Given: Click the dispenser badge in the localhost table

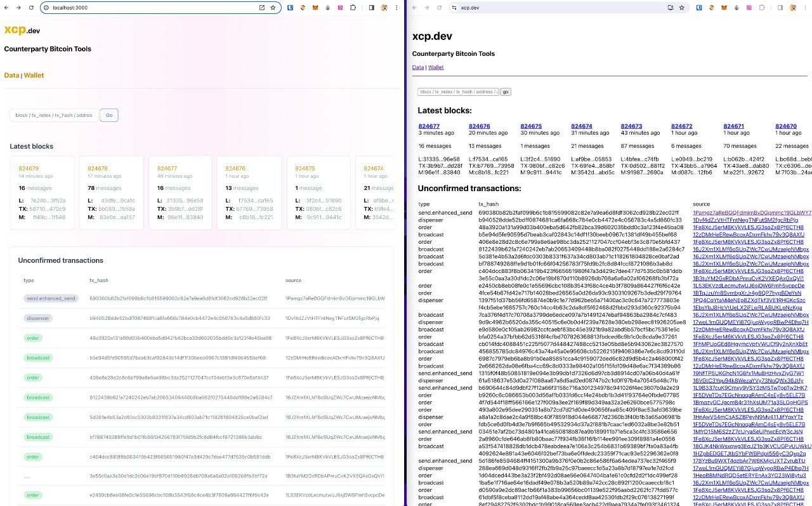Looking at the screenshot, I should coord(38,318).
